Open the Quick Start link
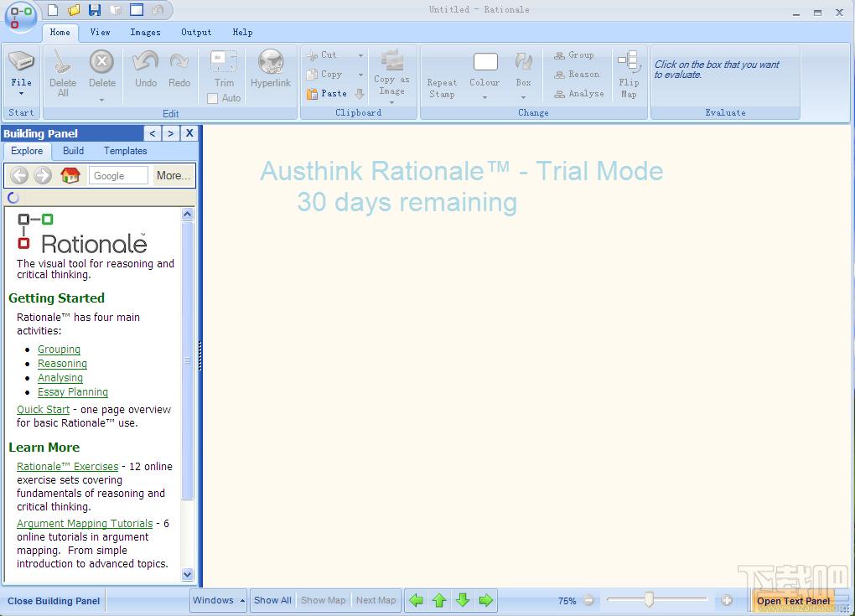This screenshot has height=616, width=855. click(43, 409)
